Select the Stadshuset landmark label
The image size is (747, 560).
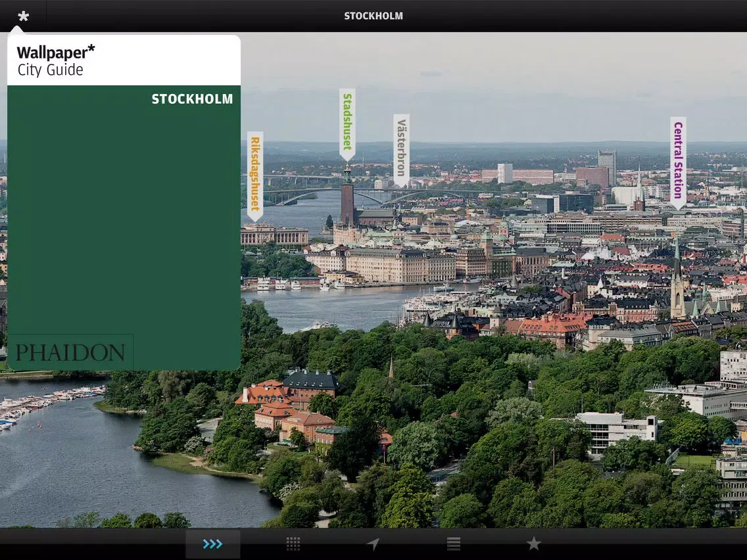coord(347,125)
